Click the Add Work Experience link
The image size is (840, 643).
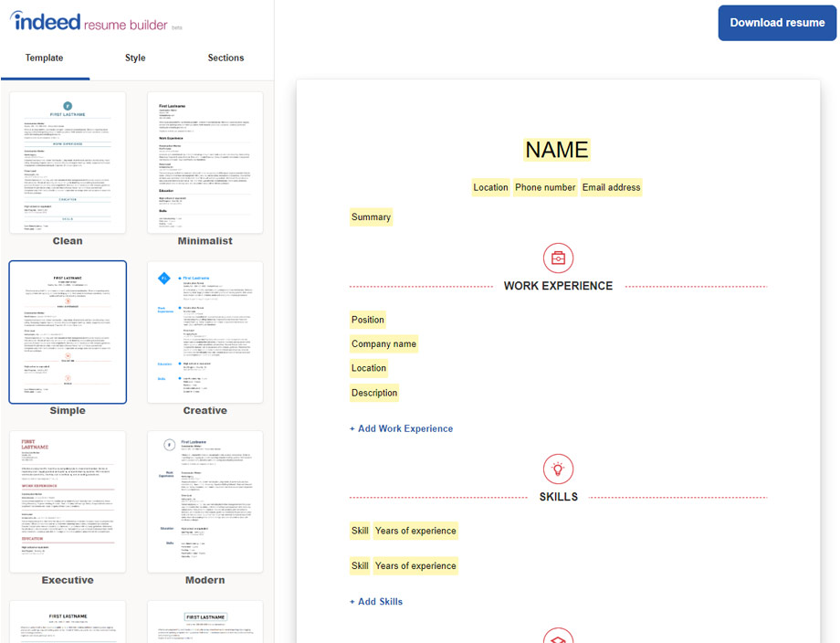click(x=401, y=428)
